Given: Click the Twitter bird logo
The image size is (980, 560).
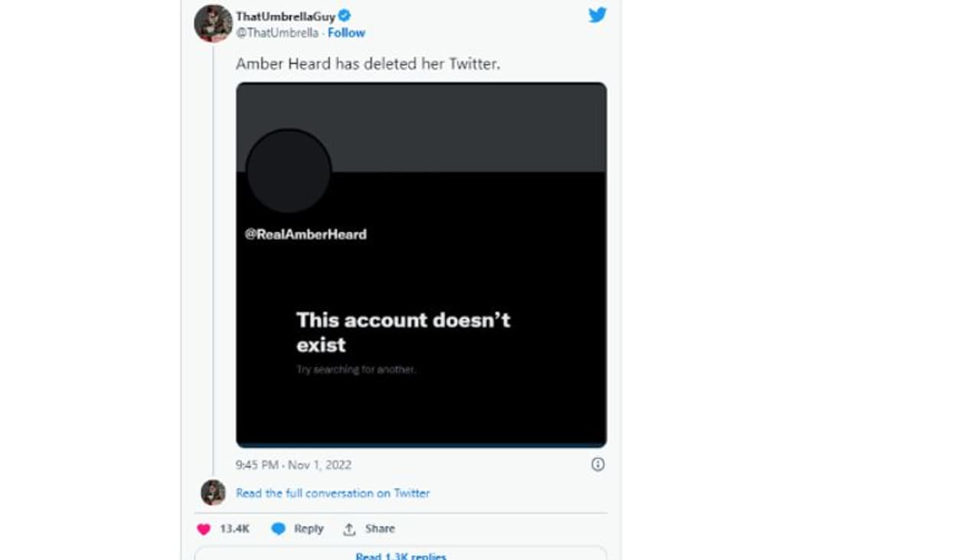Looking at the screenshot, I should (597, 15).
